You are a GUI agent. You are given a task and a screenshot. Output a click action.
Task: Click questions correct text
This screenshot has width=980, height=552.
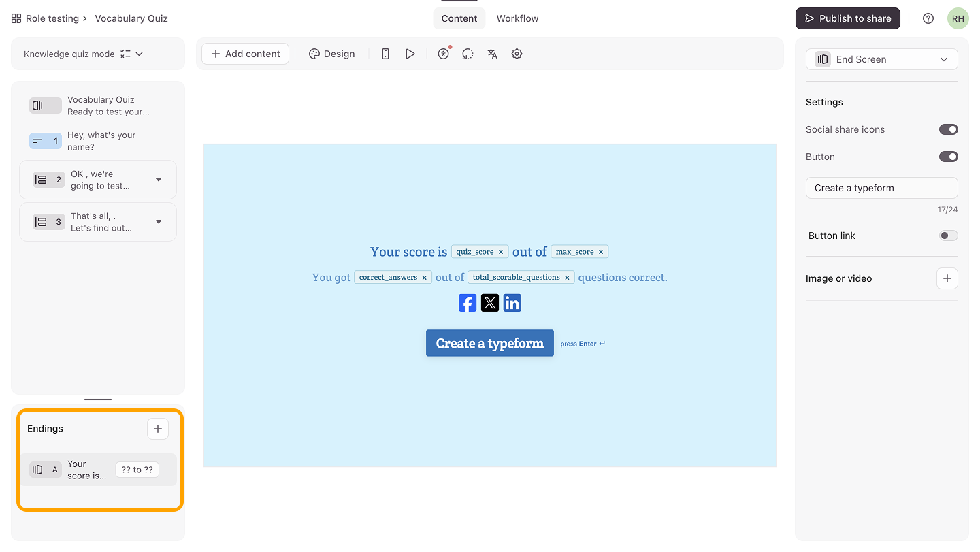(623, 278)
